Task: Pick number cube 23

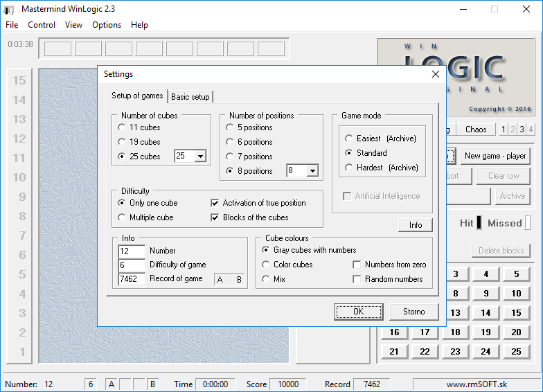Action: click(456, 352)
